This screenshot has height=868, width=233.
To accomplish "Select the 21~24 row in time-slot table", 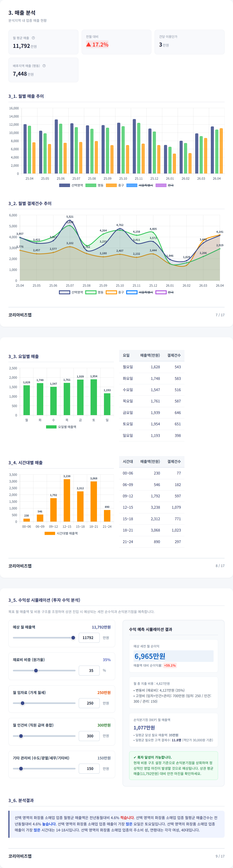I will tap(152, 542).
